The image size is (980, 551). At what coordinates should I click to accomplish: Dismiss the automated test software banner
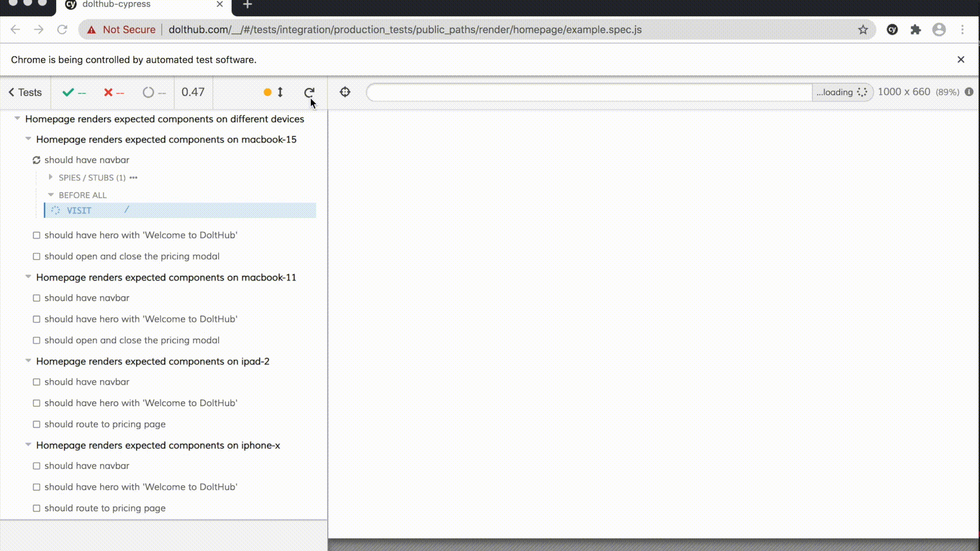[x=961, y=60]
